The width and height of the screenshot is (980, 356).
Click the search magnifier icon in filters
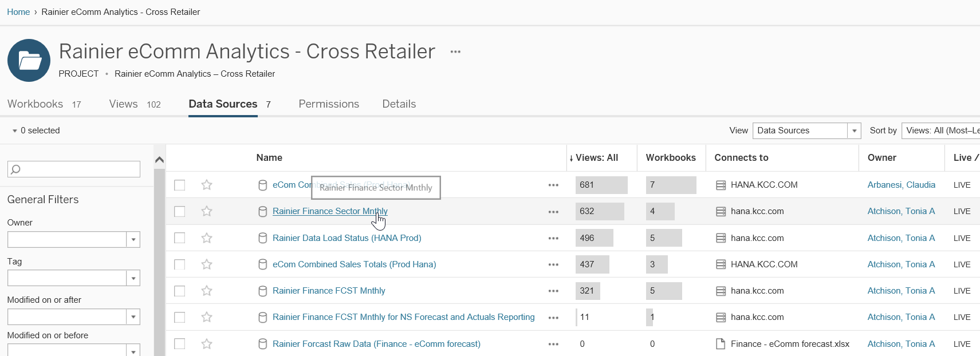coord(16,169)
